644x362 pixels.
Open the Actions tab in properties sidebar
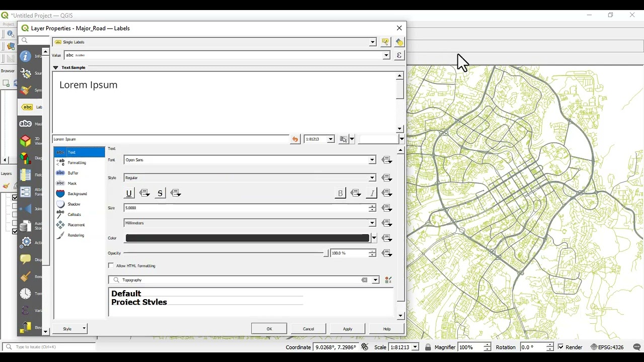click(31, 242)
